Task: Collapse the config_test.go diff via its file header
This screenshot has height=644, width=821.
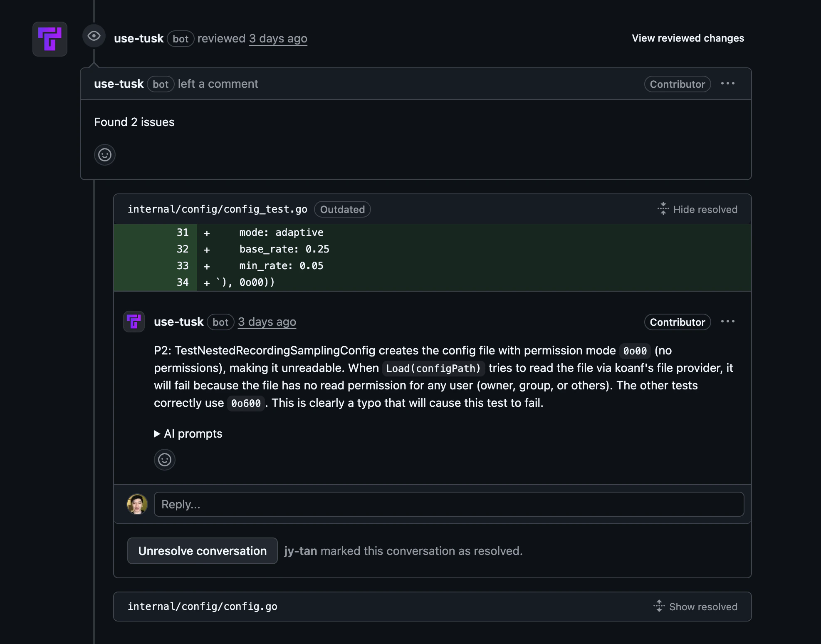Action: coord(218,209)
